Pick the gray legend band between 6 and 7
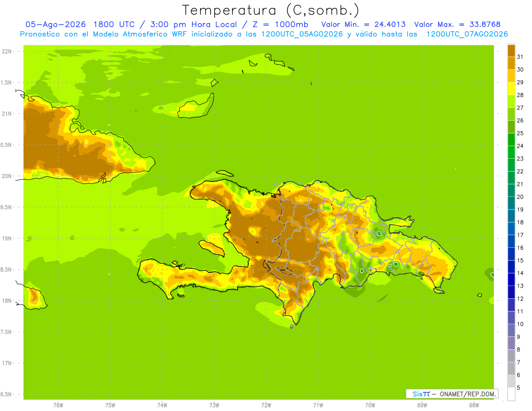The image size is (532, 411). pyautogui.click(x=511, y=368)
